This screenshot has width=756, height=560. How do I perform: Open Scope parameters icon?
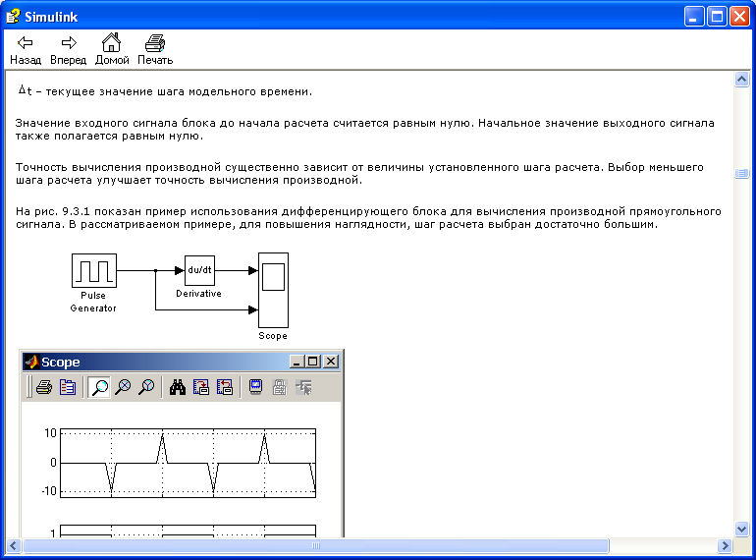[x=68, y=387]
